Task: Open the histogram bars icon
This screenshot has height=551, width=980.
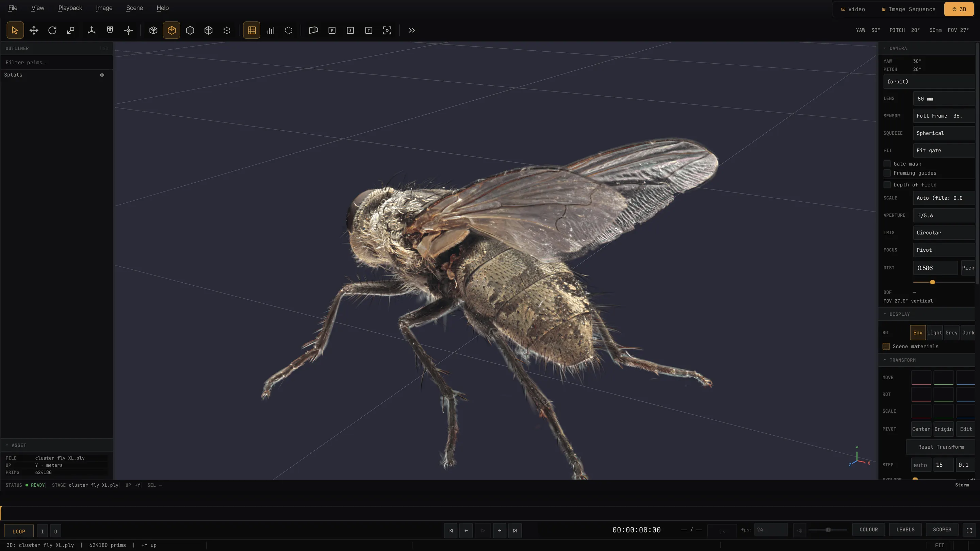Action: [x=271, y=30]
